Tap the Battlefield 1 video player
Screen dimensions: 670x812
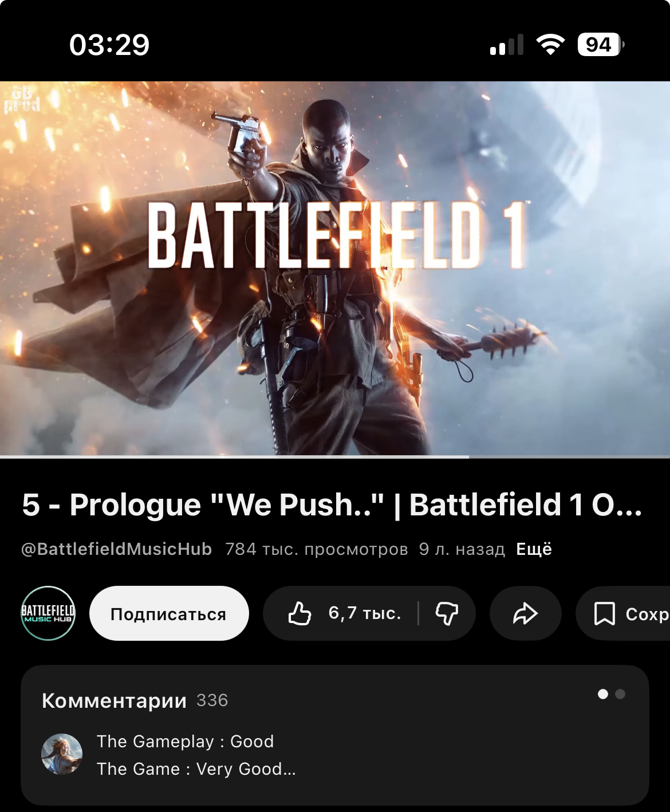pyautogui.click(x=335, y=269)
